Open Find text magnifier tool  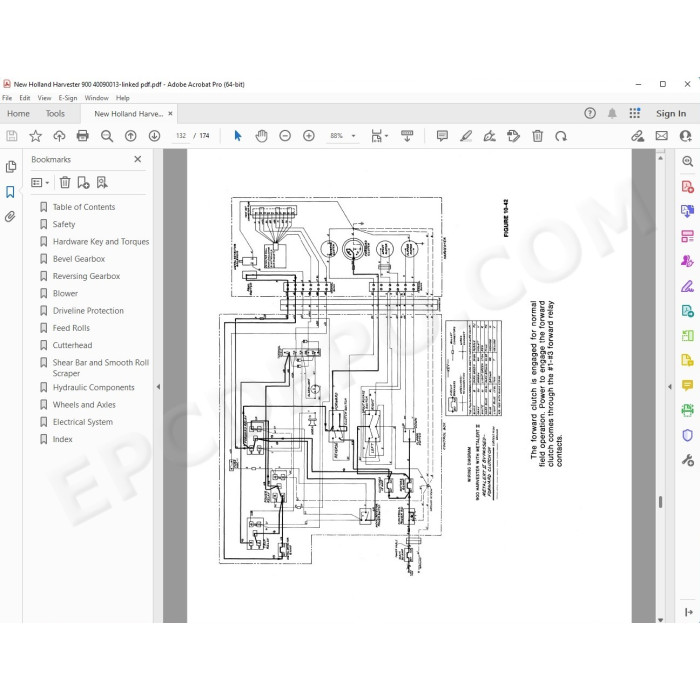tap(107, 136)
